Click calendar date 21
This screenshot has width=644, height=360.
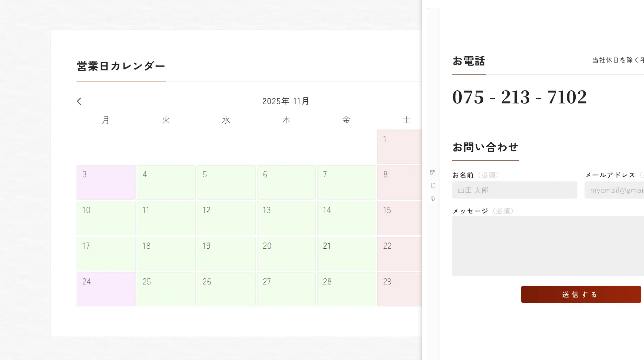pyautogui.click(x=346, y=254)
